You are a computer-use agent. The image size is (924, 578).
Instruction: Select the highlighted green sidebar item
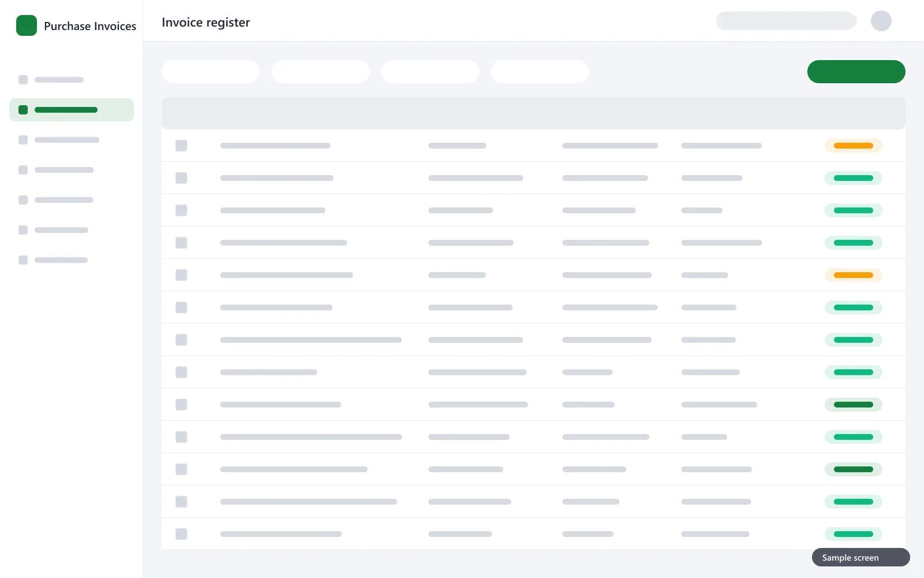[72, 110]
